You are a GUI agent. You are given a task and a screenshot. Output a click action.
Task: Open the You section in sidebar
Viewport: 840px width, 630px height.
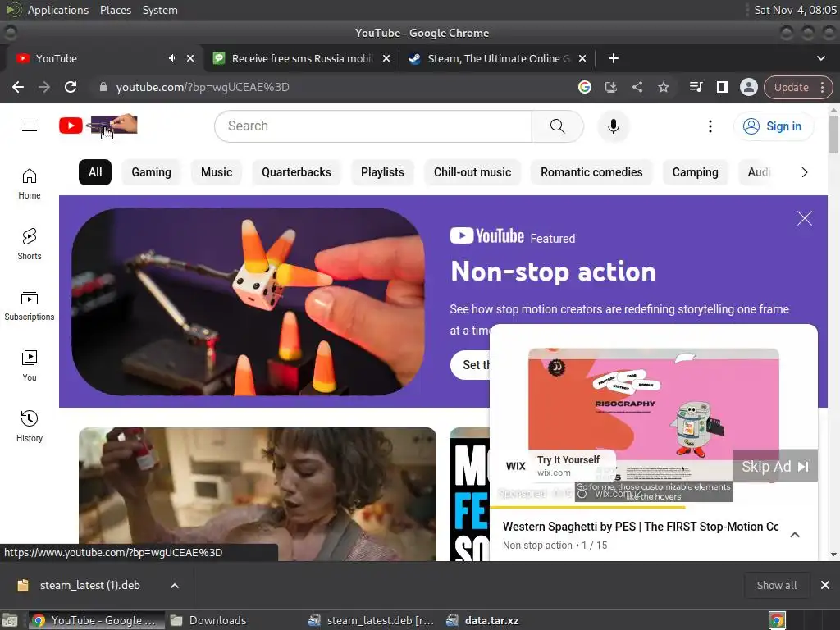point(30,365)
